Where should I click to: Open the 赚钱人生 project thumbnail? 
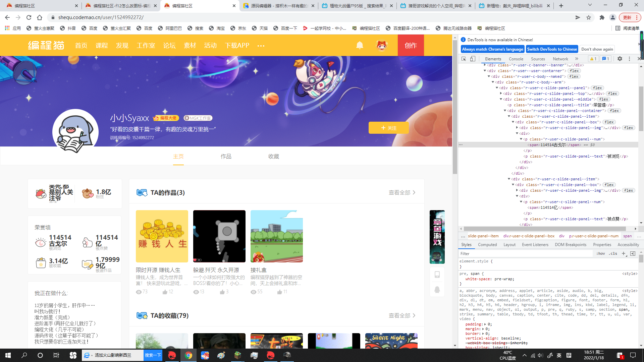(162, 236)
